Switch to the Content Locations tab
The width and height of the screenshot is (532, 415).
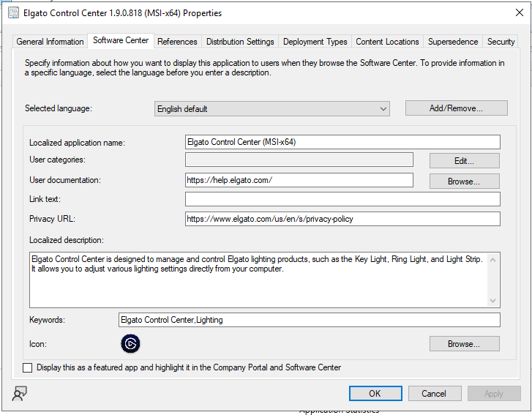click(x=387, y=42)
